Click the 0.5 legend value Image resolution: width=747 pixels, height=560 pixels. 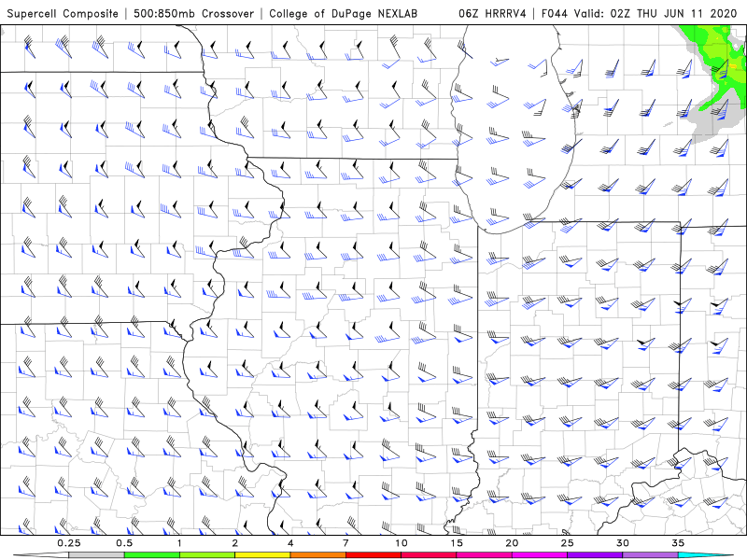click(x=124, y=543)
